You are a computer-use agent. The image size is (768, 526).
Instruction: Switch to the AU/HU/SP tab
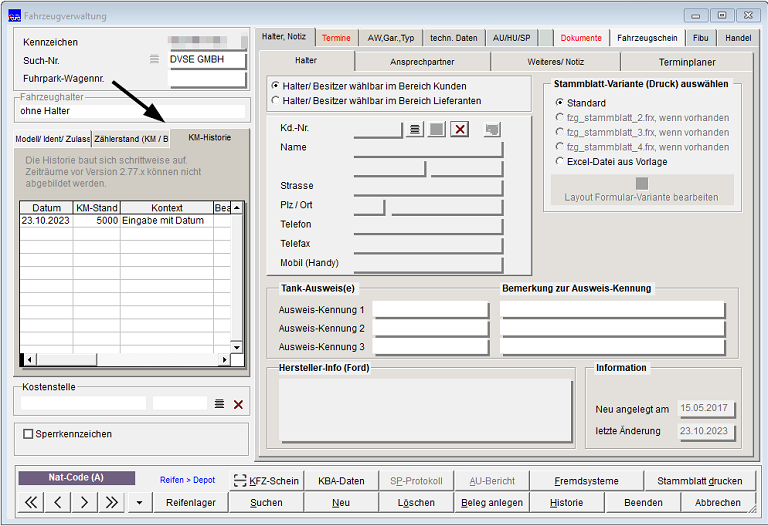(511, 38)
